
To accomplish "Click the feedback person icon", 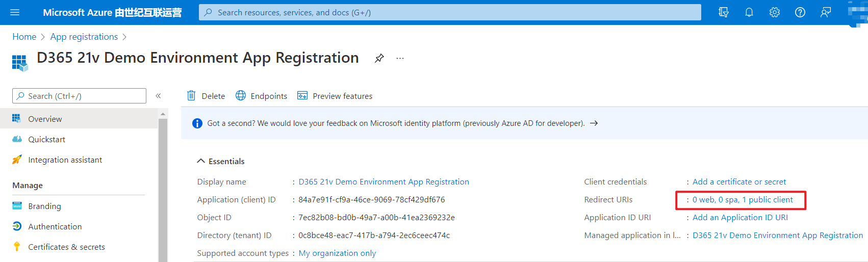I will (x=825, y=12).
